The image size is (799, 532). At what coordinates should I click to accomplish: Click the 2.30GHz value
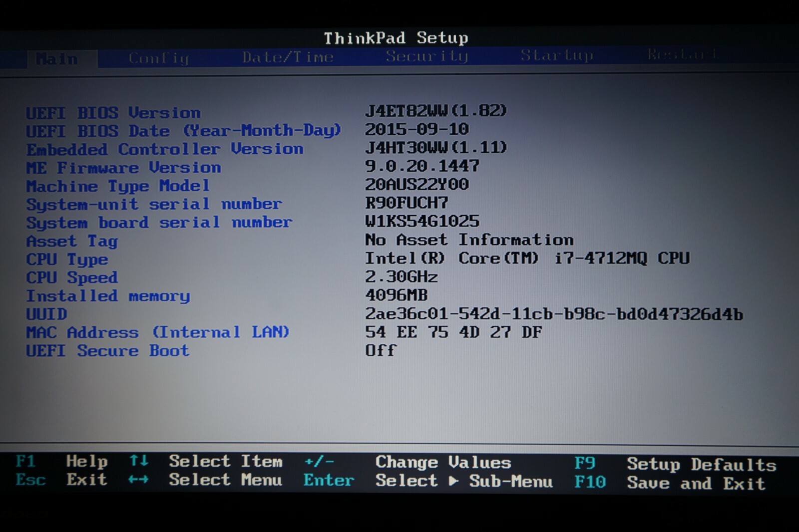(x=401, y=276)
